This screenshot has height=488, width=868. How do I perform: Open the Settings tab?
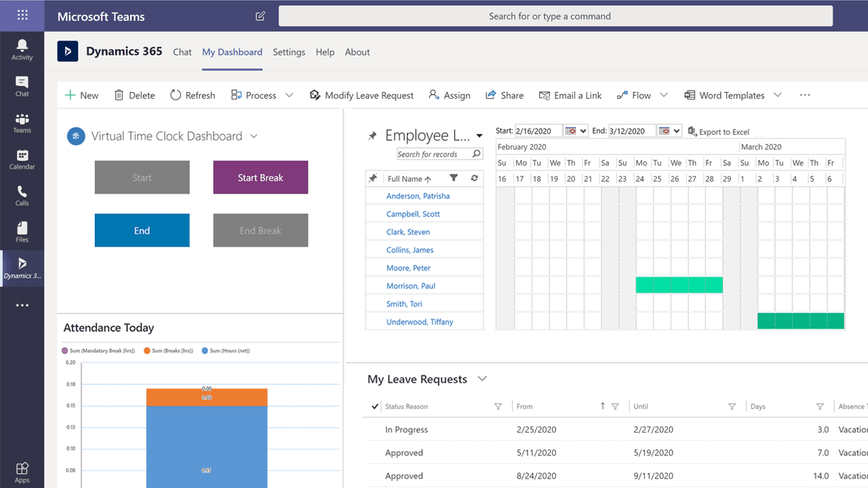(x=289, y=52)
